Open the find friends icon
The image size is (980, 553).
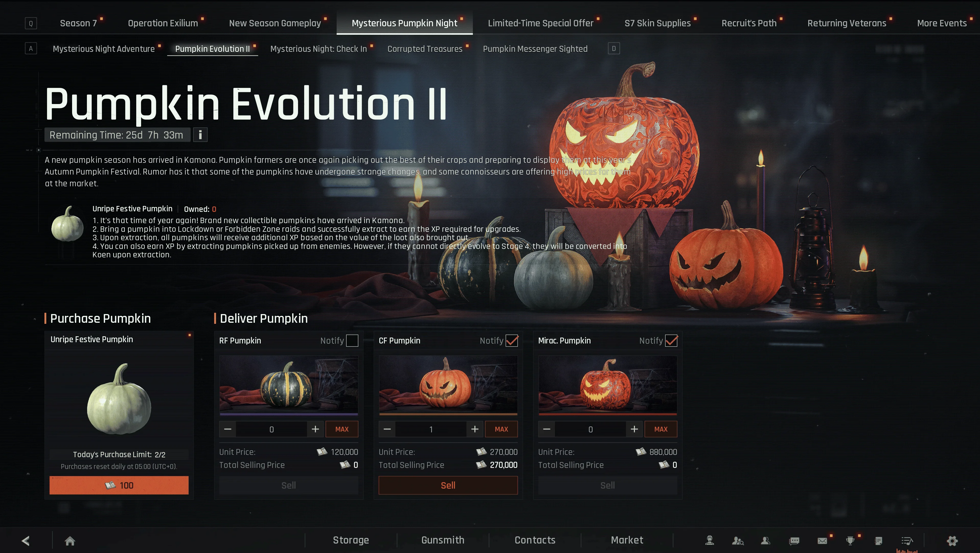[738, 540]
